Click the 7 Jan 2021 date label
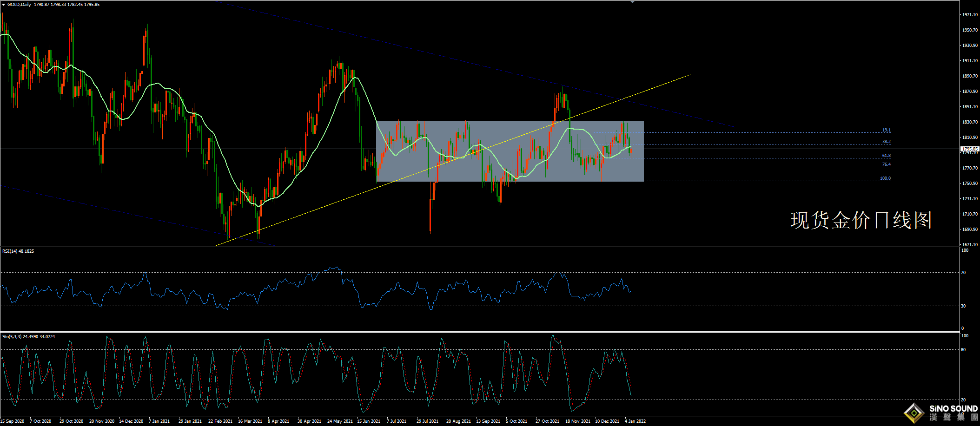 tap(159, 421)
